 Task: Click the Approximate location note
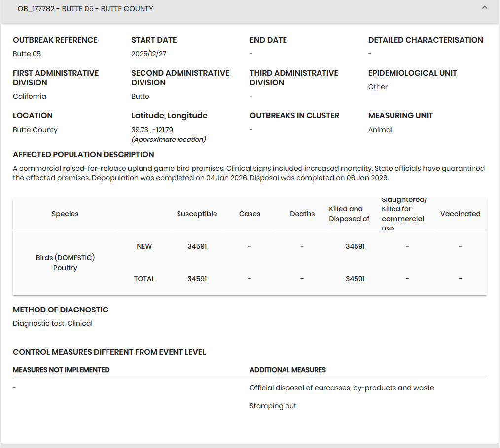(x=168, y=139)
